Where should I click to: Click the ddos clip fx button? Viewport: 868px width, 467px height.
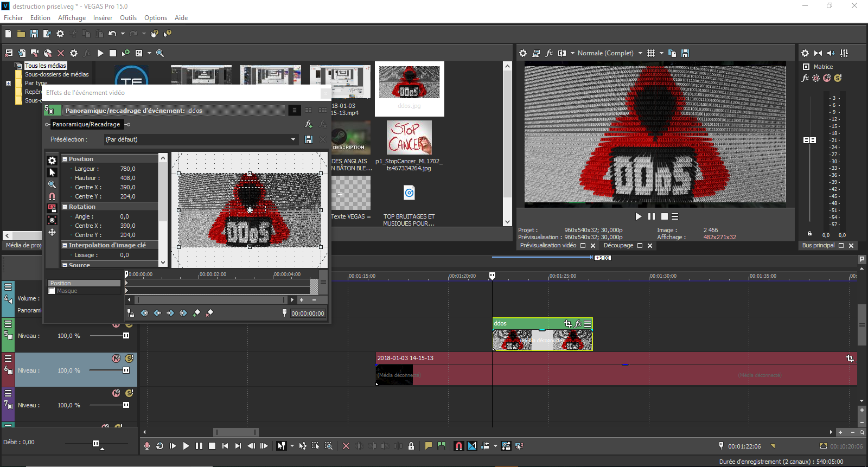pyautogui.click(x=578, y=323)
